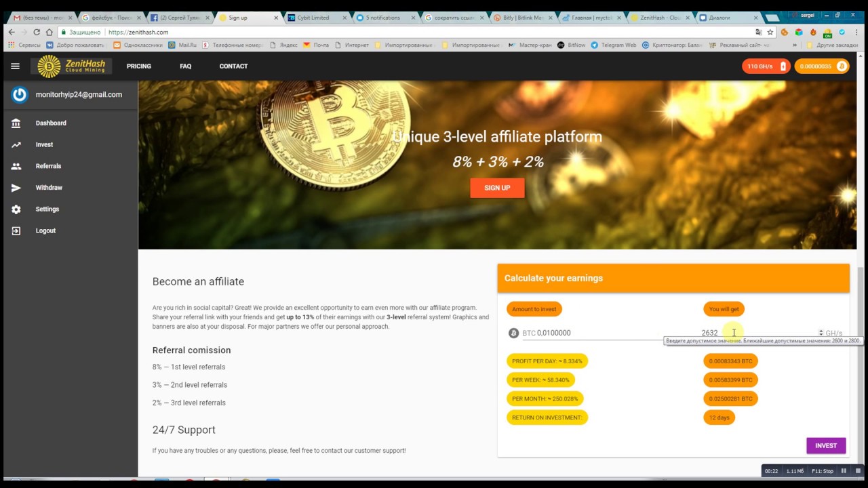
Task: Open the PRICING page in the top nav
Action: [x=139, y=66]
